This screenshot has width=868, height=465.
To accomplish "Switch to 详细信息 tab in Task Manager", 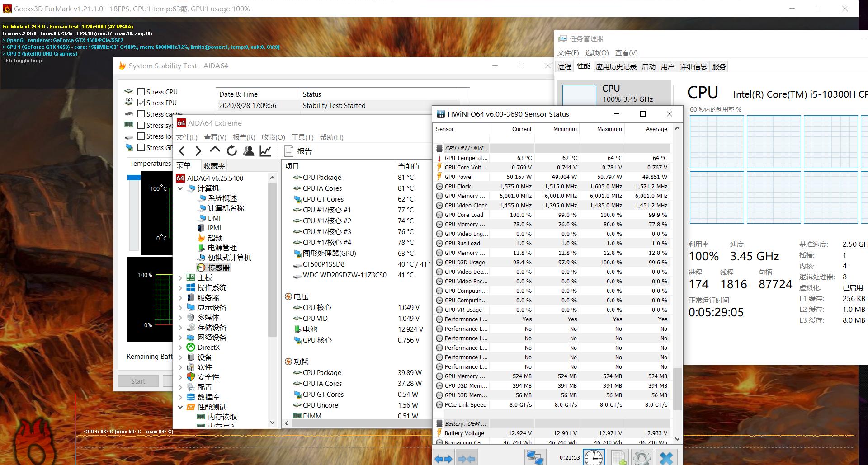I will point(693,66).
